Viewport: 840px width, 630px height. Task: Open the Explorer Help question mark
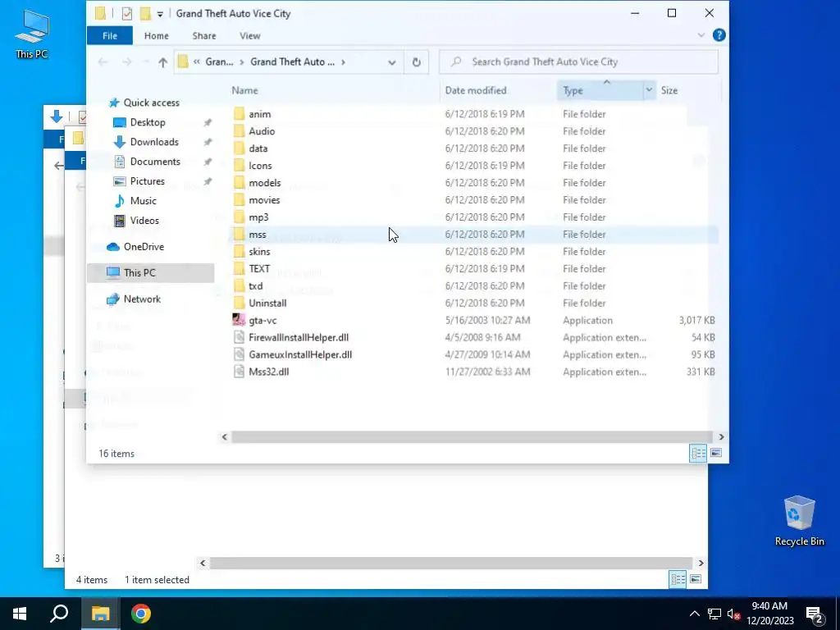(719, 35)
